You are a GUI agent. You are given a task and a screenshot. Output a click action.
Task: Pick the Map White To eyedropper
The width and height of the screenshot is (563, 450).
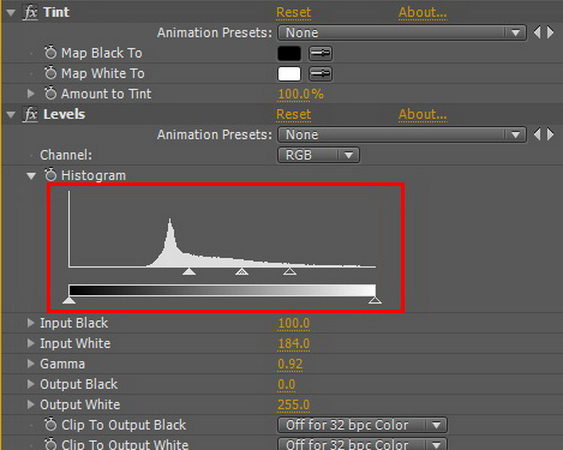[x=320, y=74]
